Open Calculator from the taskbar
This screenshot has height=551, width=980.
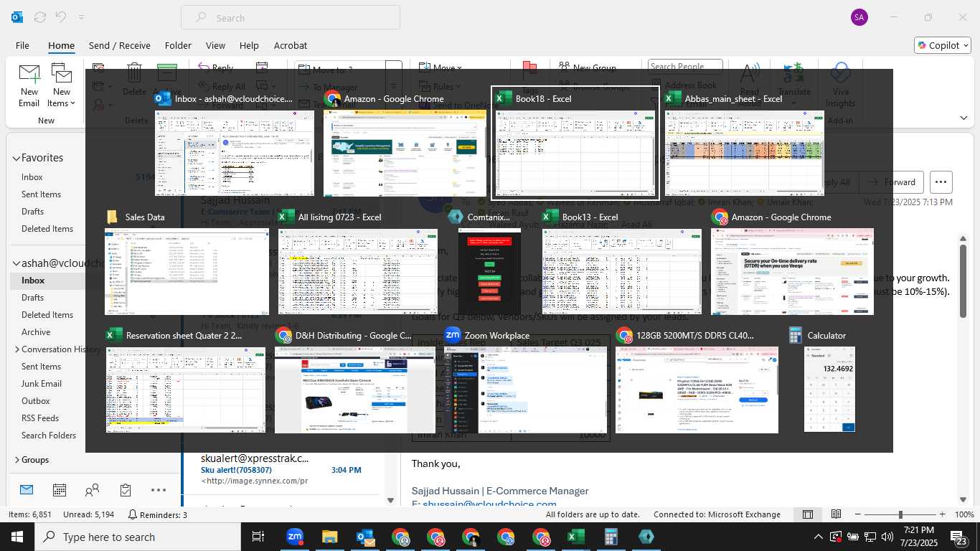click(x=611, y=537)
